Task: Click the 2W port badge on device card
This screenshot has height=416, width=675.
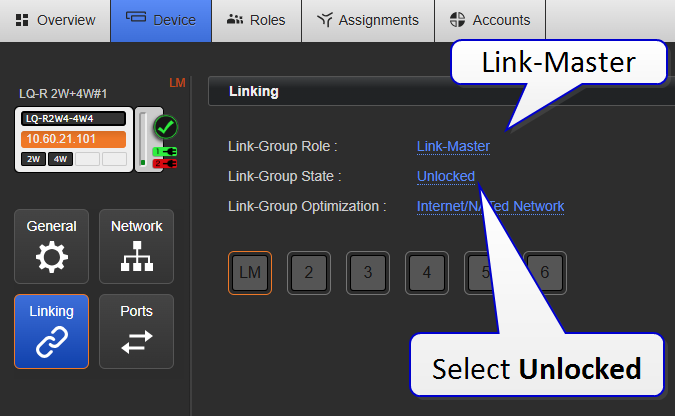Action: pyautogui.click(x=33, y=159)
